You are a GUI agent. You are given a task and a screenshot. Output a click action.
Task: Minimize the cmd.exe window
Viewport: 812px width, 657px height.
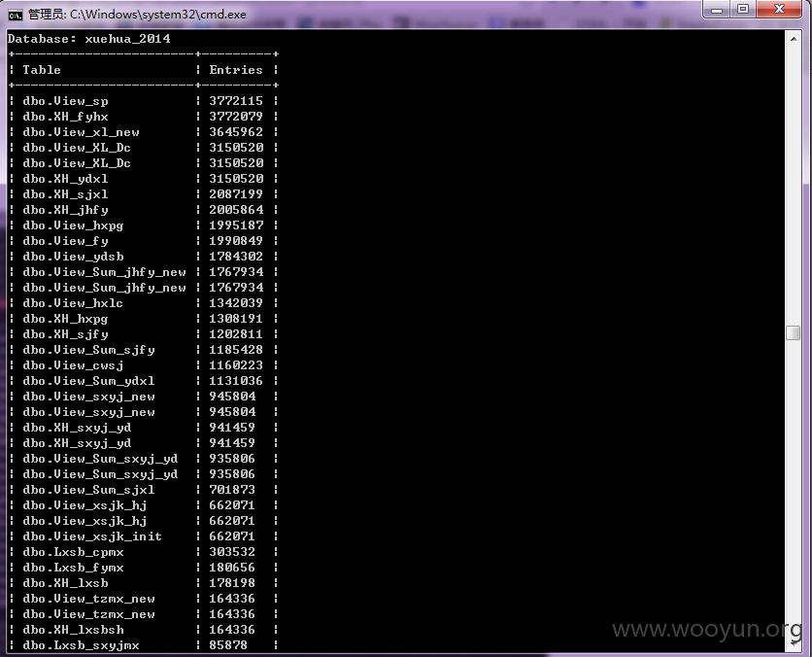tap(717, 9)
